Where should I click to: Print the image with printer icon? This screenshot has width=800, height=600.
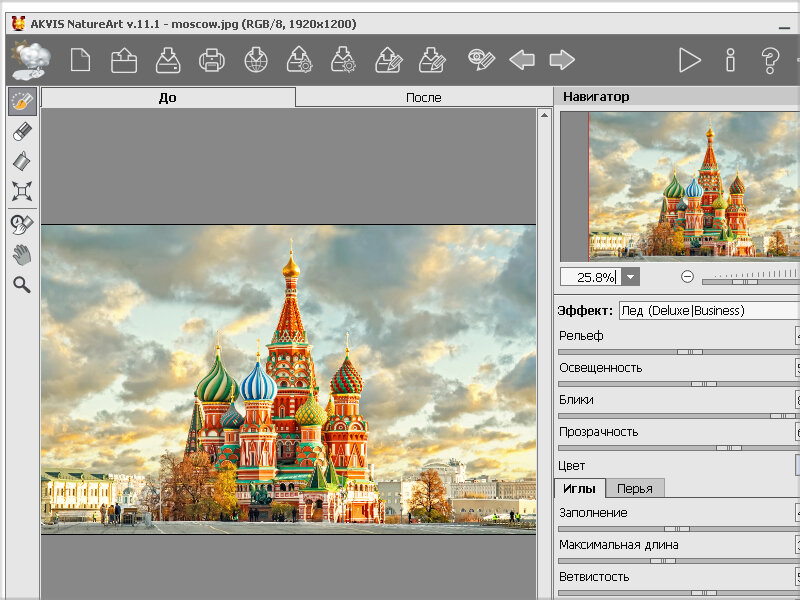212,60
